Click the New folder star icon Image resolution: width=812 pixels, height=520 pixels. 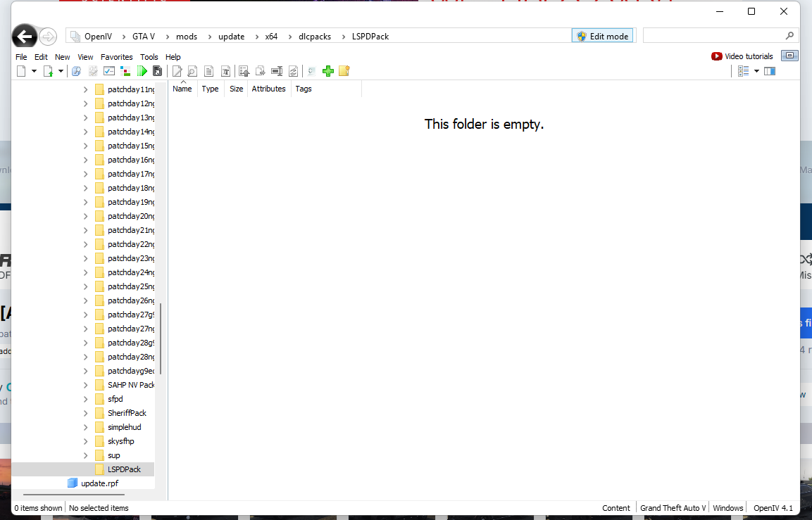[344, 71]
